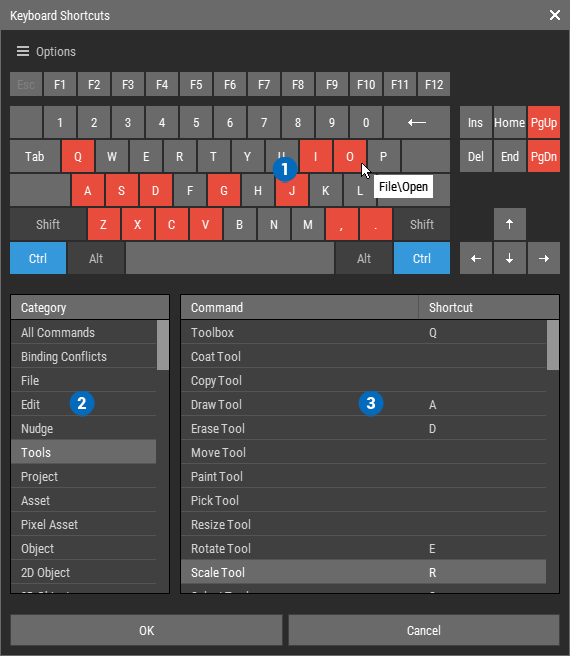570x656 pixels.
Task: Click the red O key
Action: (x=350, y=156)
